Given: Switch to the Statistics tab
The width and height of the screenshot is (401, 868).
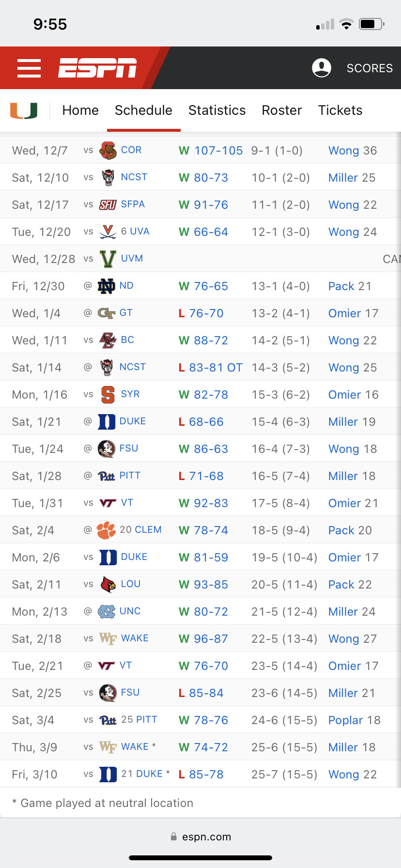Looking at the screenshot, I should point(217,110).
